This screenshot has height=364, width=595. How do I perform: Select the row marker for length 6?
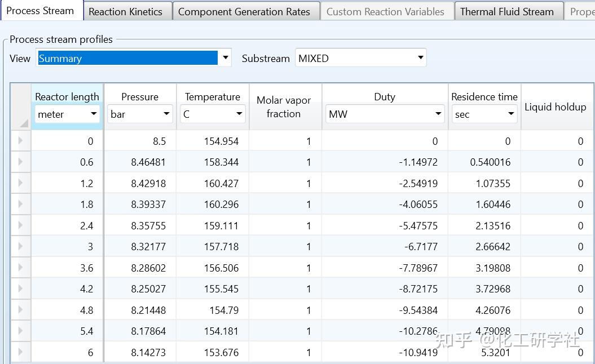click(x=21, y=352)
